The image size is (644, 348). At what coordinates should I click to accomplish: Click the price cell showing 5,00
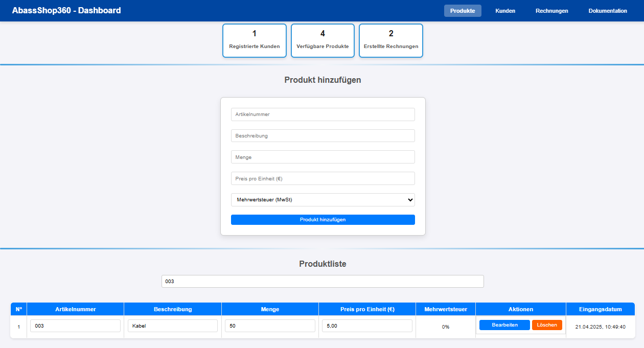(366, 326)
